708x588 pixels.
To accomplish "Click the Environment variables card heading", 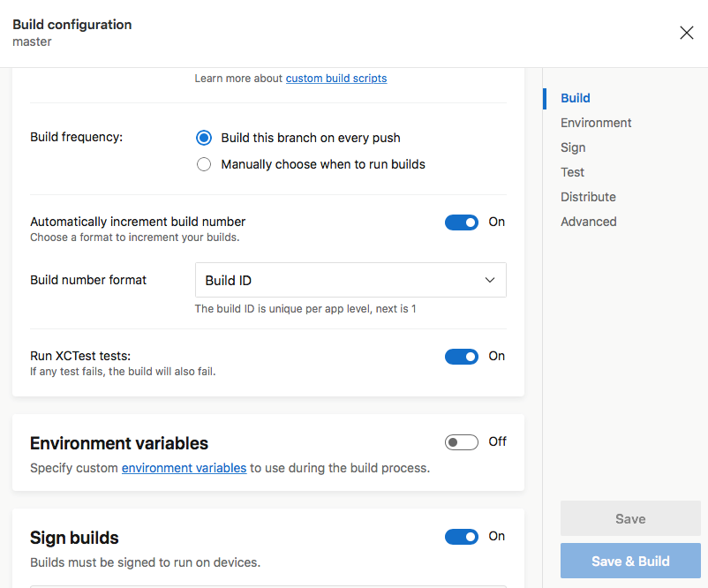I will coord(119,443).
